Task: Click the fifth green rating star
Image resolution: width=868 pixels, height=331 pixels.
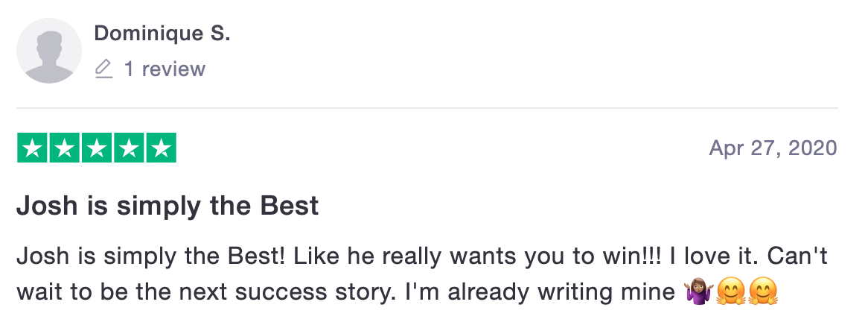Action: coord(160,148)
